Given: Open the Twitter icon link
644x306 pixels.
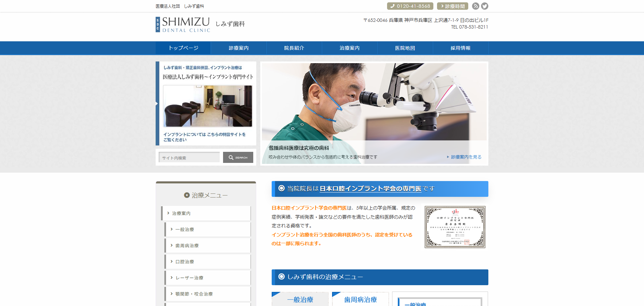Looking at the screenshot, I should tap(485, 6).
